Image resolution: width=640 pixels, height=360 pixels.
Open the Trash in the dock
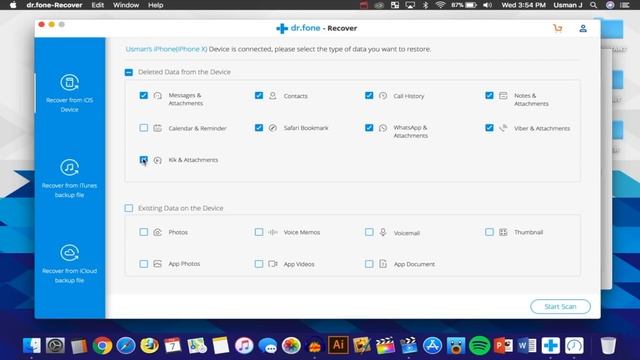tap(608, 345)
